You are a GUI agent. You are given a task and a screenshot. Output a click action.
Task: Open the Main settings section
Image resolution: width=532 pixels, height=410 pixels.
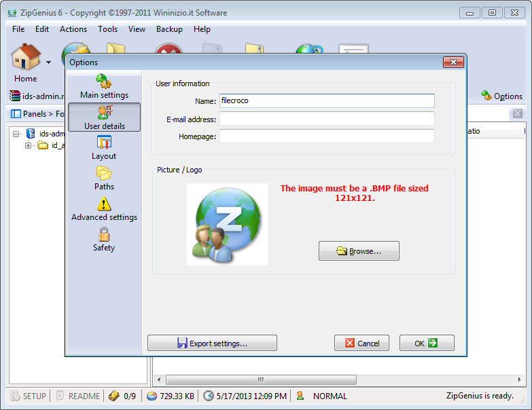[104, 87]
